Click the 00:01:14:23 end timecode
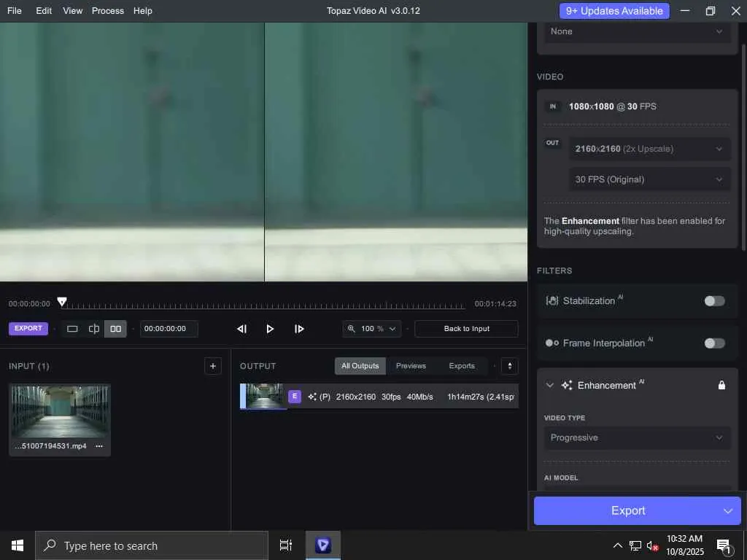Screen dimensions: 747x560 point(495,304)
